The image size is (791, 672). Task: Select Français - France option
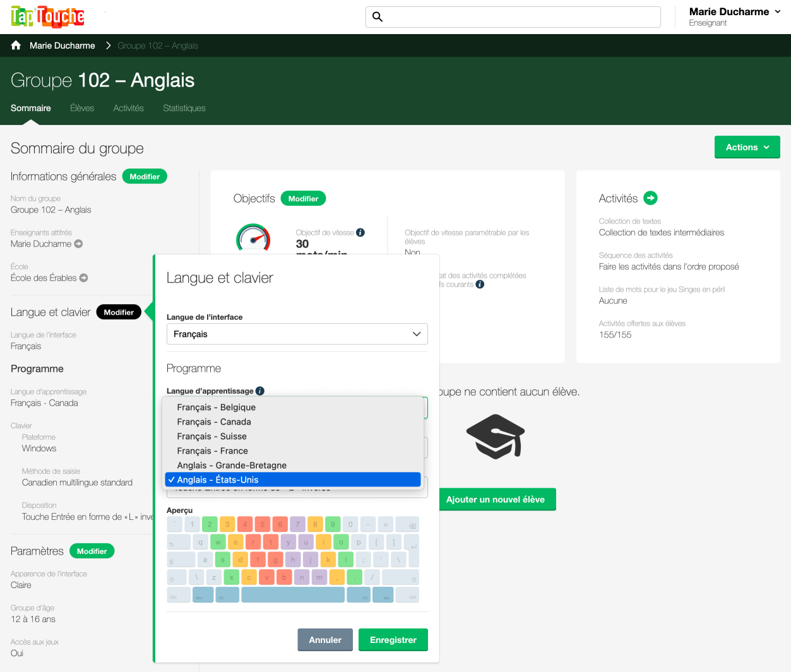(293, 451)
